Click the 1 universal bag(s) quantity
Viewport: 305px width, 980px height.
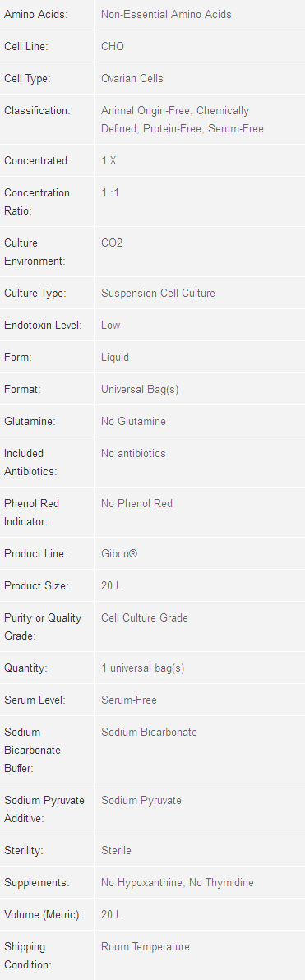pyautogui.click(x=143, y=668)
